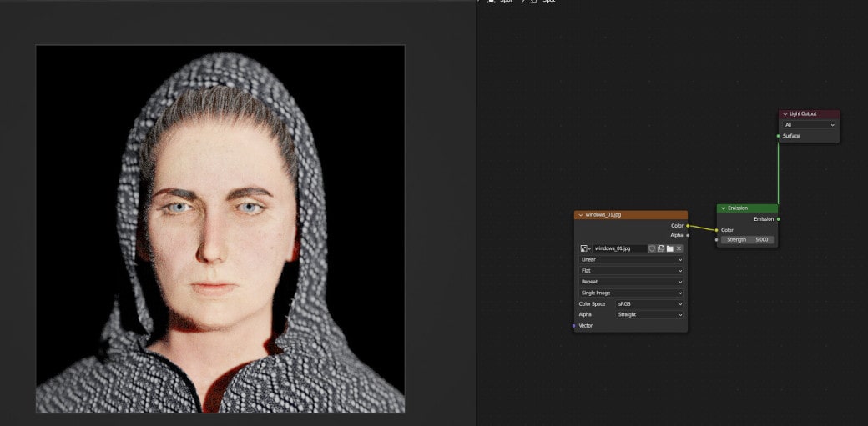
Task: Select the Emission node header title
Action: click(x=738, y=208)
